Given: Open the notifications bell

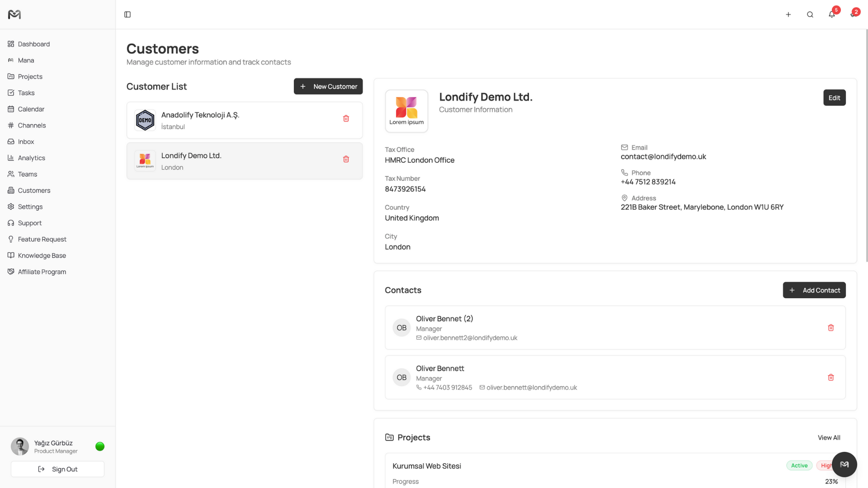Looking at the screenshot, I should [x=831, y=14].
